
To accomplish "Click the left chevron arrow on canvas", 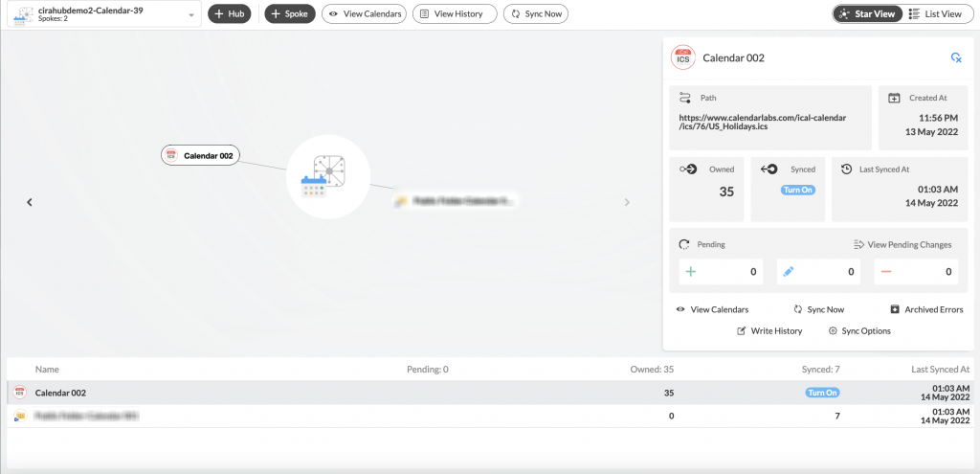I will point(30,202).
